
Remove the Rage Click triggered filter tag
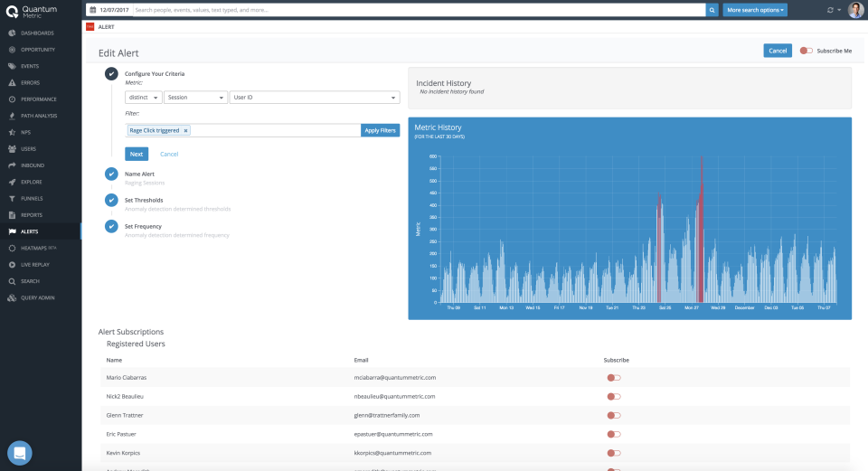click(x=186, y=130)
